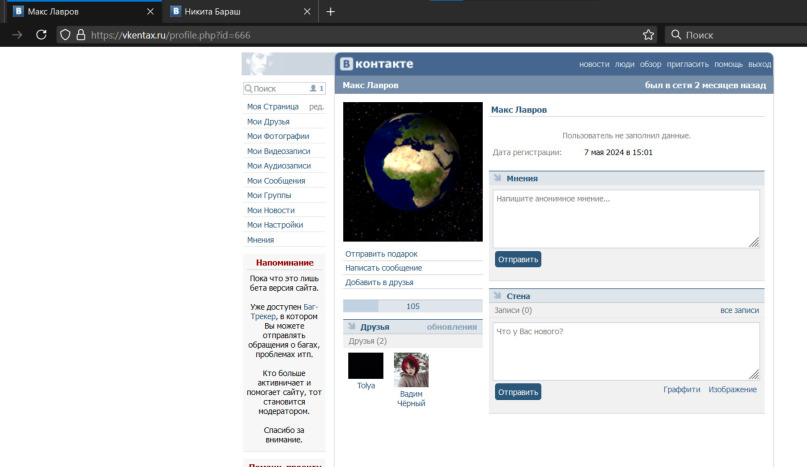Close the Макс Лавров tab
The image size is (807, 467).
(150, 11)
